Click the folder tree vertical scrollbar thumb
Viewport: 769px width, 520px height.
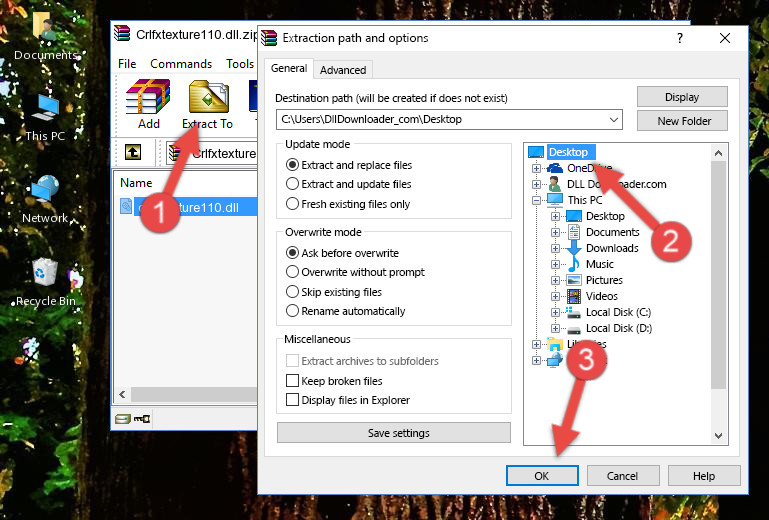pos(718,275)
